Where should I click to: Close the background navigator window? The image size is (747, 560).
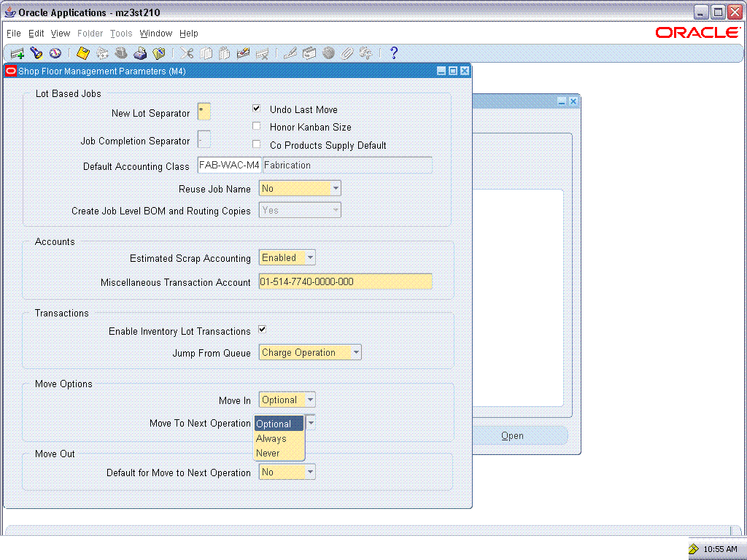coord(573,101)
